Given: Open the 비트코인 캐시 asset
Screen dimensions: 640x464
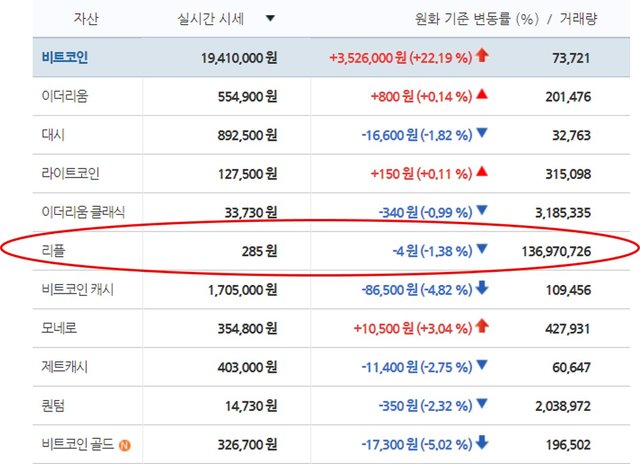Looking at the screenshot, I should pos(78,289).
